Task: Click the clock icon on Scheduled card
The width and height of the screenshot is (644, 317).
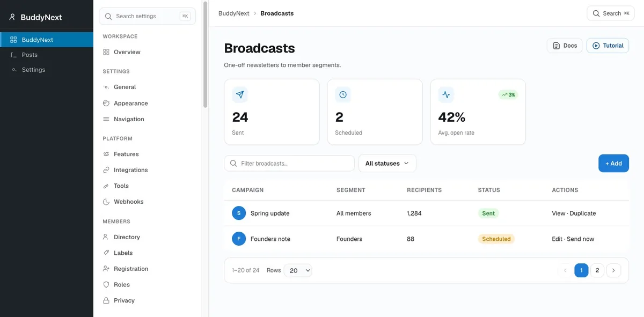Action: tap(343, 95)
